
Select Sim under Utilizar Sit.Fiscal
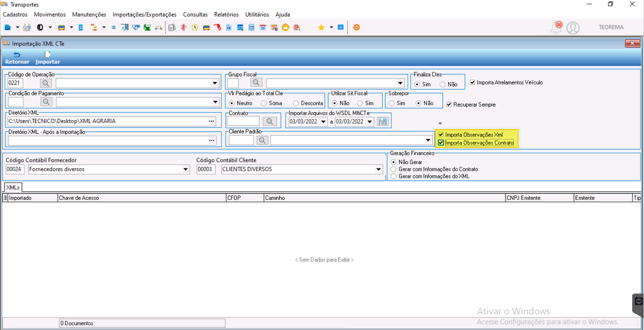[x=360, y=103]
